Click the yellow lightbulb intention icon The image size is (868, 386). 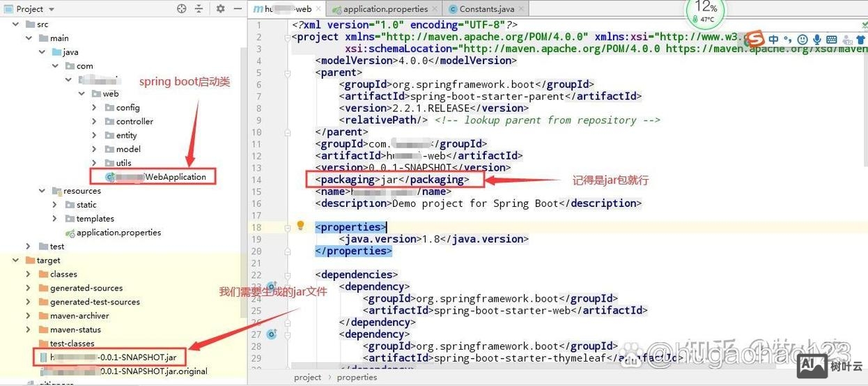[301, 226]
